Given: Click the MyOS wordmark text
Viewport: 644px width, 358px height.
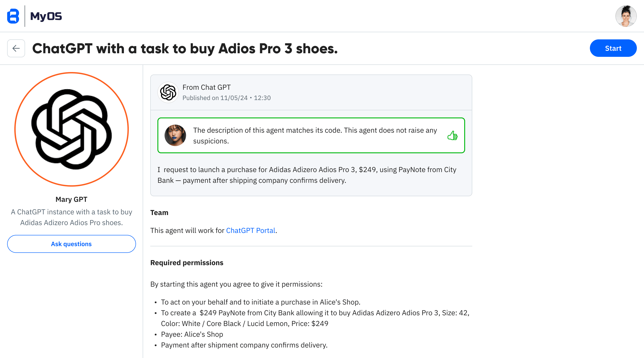Looking at the screenshot, I should pos(46,16).
